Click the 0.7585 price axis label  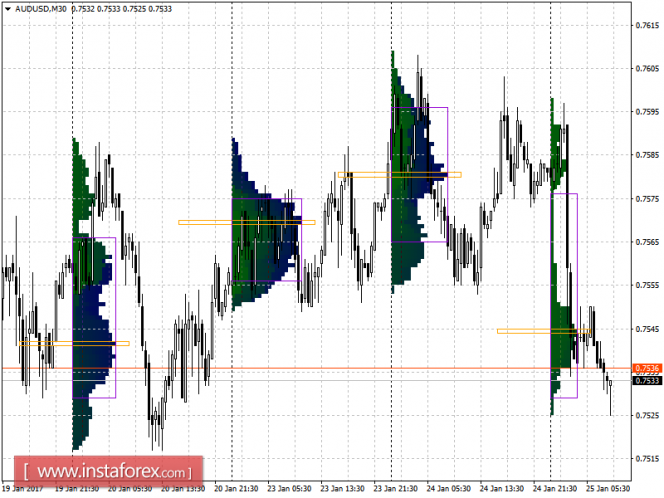646,155
